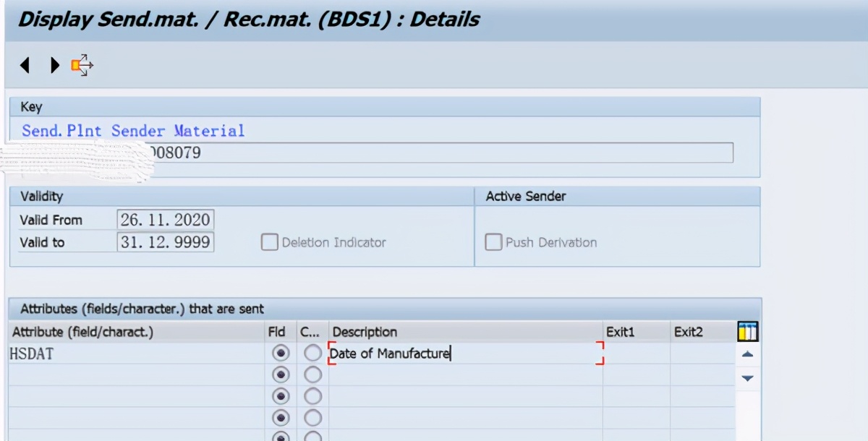Click the Valid to date field

(166, 242)
